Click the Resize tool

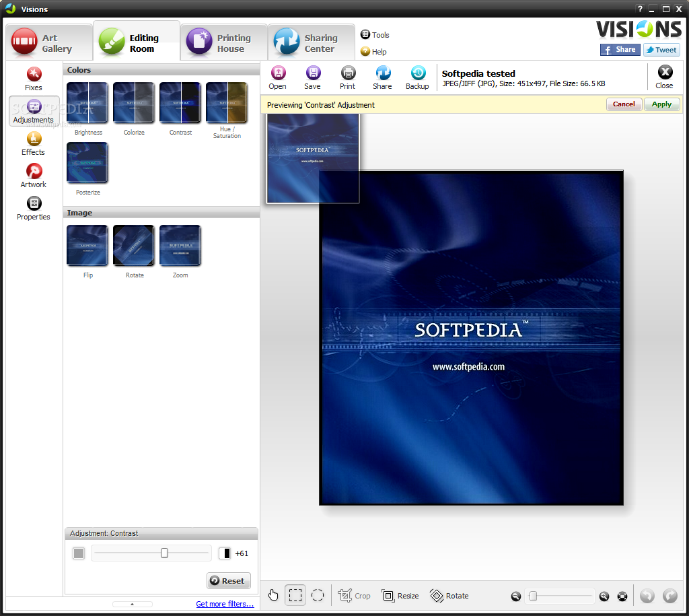point(400,596)
